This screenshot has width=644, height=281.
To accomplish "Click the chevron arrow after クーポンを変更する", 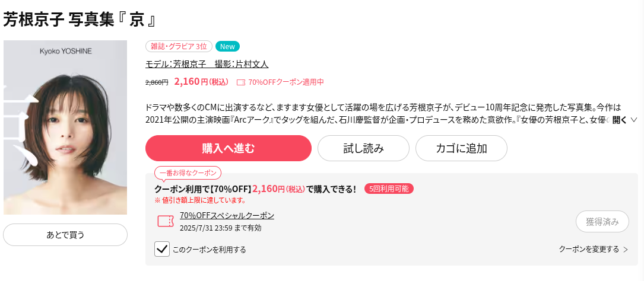I will point(626,250).
